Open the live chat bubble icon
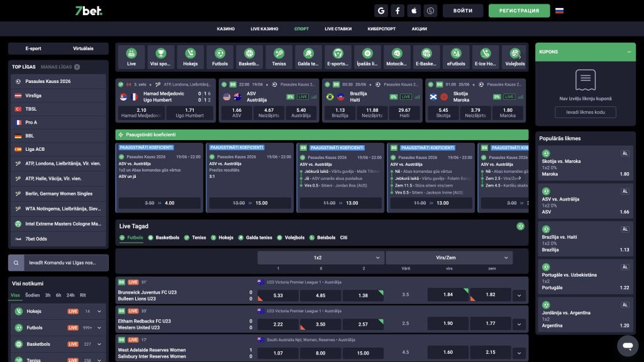This screenshot has width=644, height=362. click(x=628, y=346)
